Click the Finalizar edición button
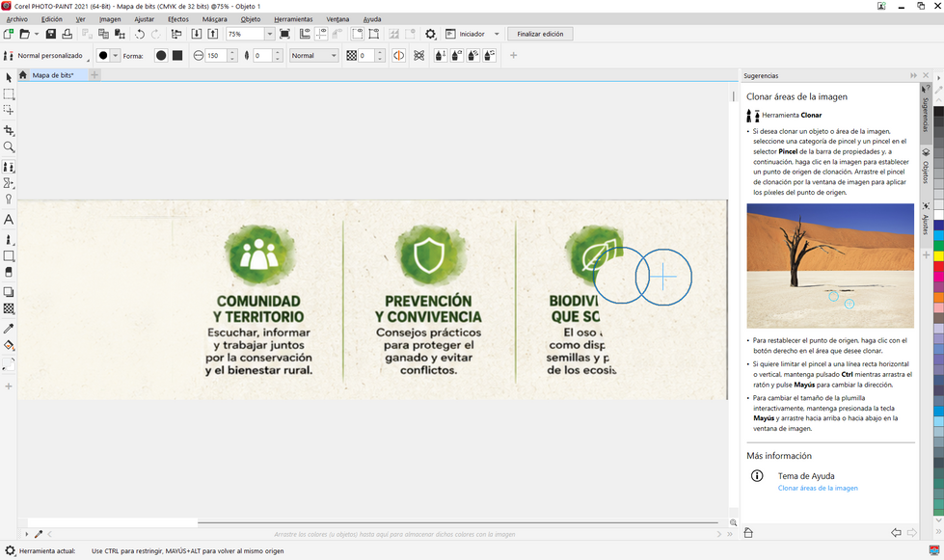Screen dimensions: 944x560 click(540, 34)
